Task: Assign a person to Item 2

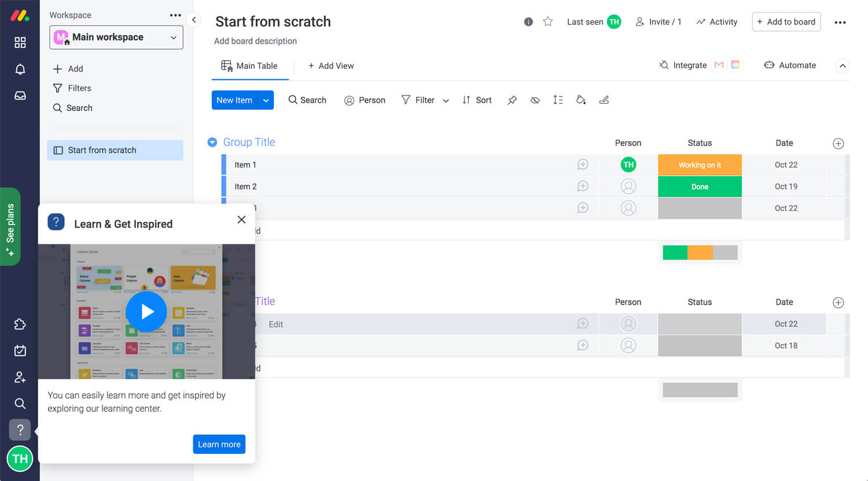Action: point(628,186)
